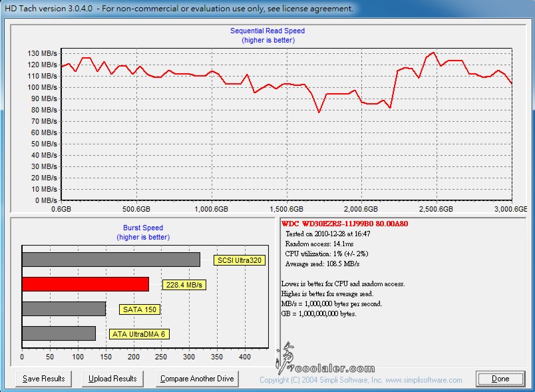Image resolution: width=535 pixels, height=392 pixels.
Task: Click the "ATA UltraDMA 6" label
Action: point(139,334)
